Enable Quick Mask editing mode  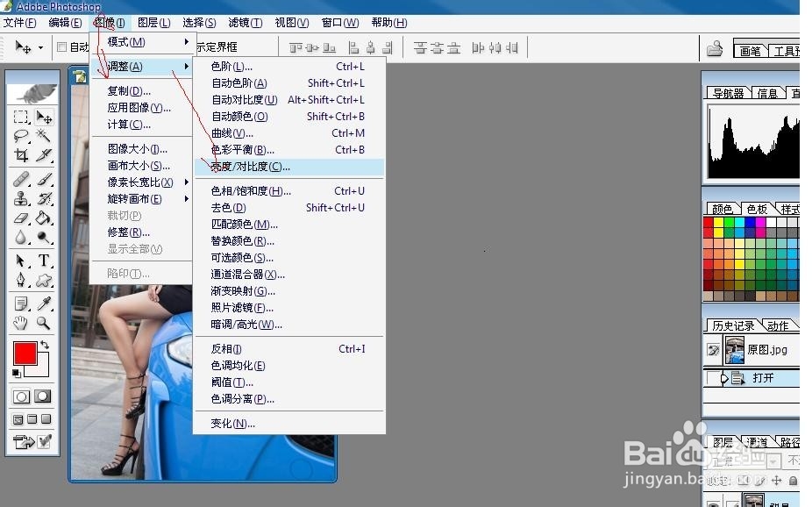pyautogui.click(x=42, y=396)
